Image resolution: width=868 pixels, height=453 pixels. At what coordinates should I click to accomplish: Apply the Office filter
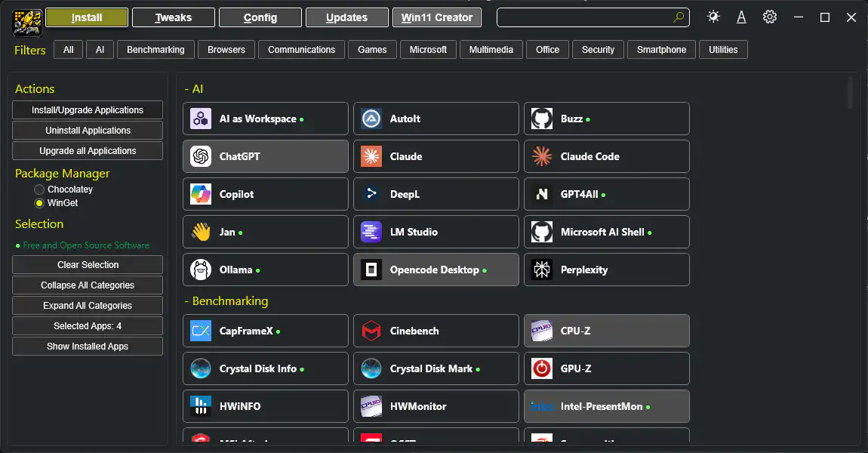[547, 49]
